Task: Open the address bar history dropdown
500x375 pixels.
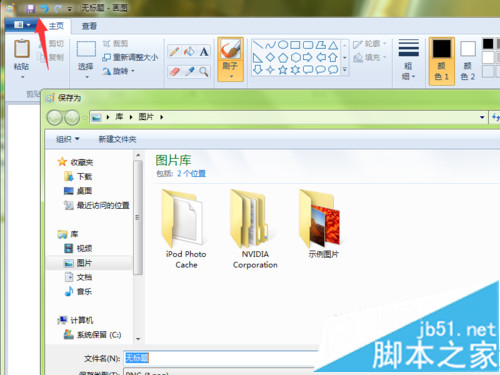Action: click(x=482, y=117)
